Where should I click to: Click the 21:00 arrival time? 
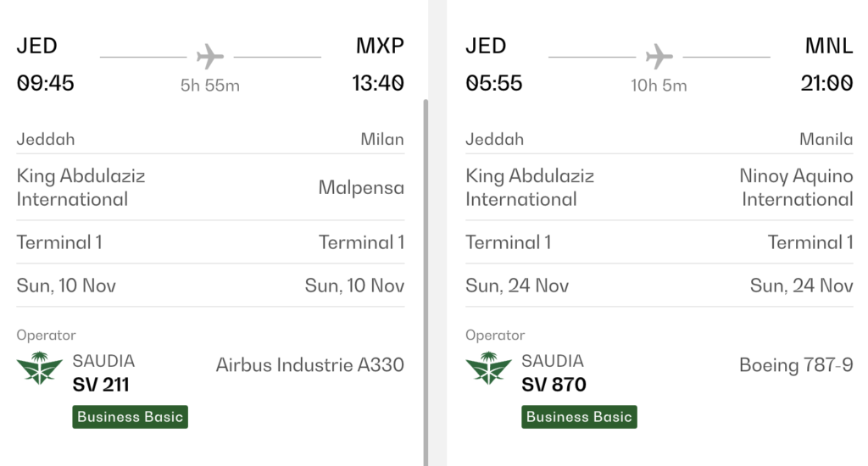(x=826, y=83)
